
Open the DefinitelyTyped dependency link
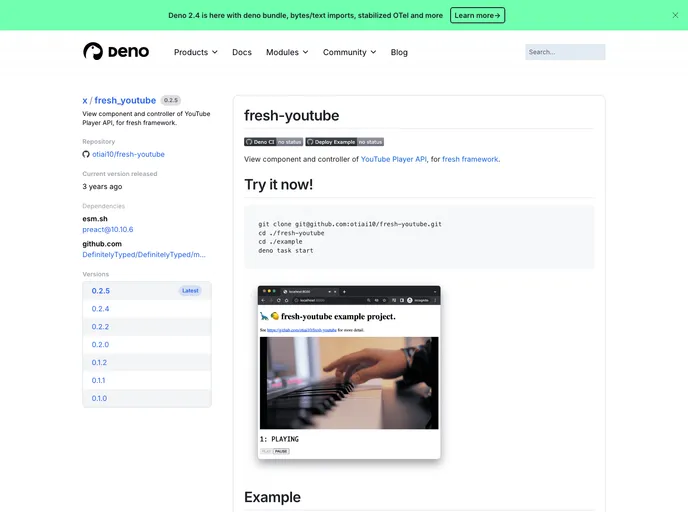pyautogui.click(x=144, y=254)
